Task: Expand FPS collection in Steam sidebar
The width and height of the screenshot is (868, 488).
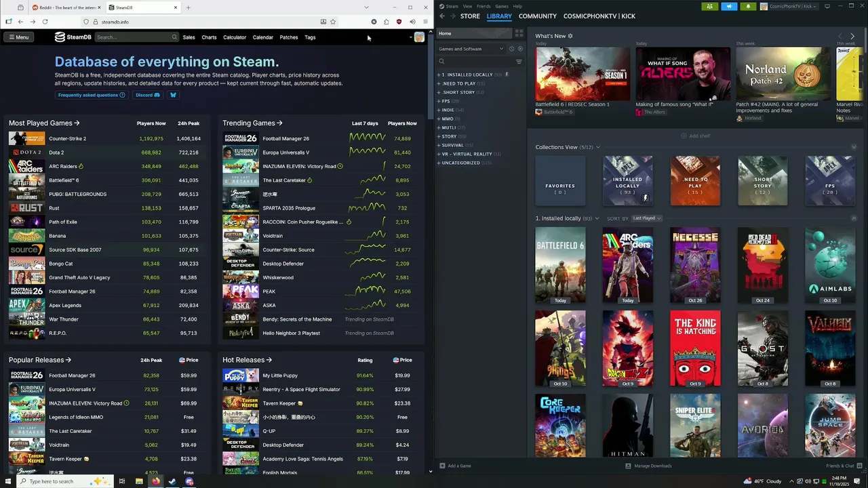Action: (x=439, y=101)
